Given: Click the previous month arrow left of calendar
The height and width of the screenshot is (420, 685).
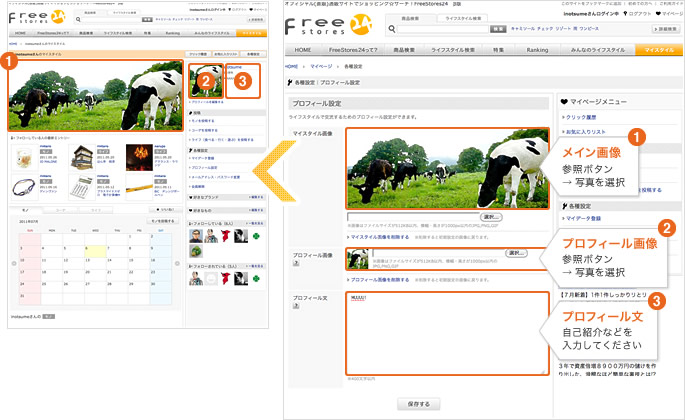Looking at the screenshot, I should [x=14, y=264].
